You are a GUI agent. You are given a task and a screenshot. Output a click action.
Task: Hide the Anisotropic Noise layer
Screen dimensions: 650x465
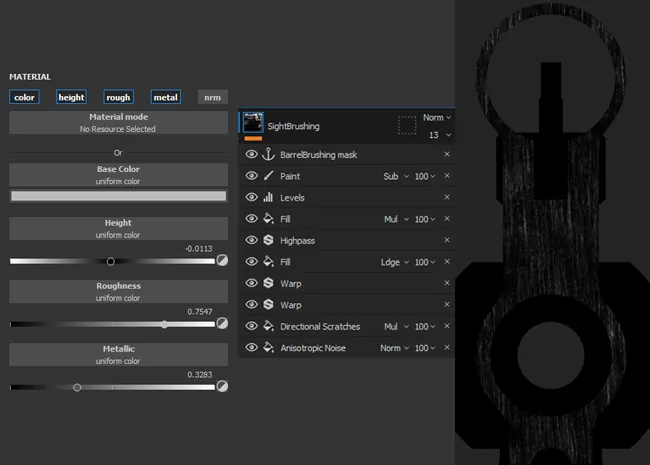251,347
